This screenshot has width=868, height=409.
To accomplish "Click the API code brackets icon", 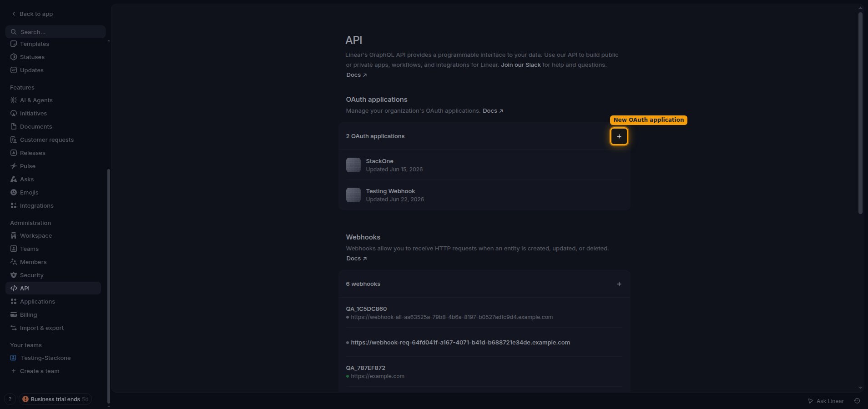I will tap(14, 289).
